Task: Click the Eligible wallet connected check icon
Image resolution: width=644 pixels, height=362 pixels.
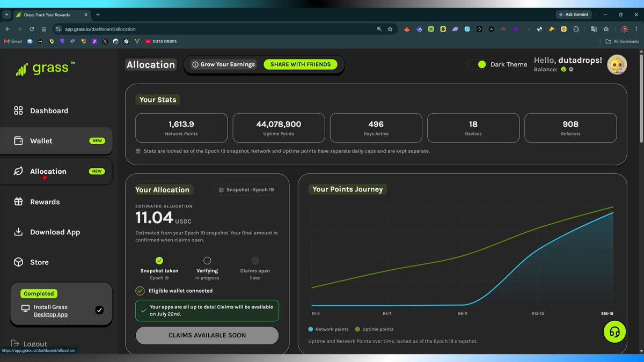Action: point(140,291)
